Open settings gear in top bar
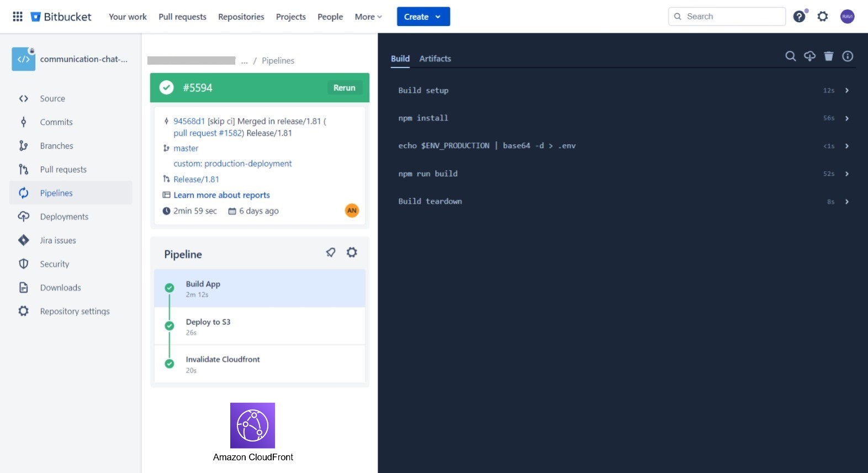This screenshot has width=868, height=473. point(823,17)
